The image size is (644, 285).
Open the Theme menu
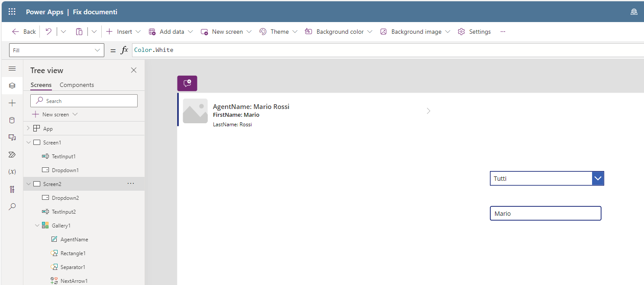point(278,32)
